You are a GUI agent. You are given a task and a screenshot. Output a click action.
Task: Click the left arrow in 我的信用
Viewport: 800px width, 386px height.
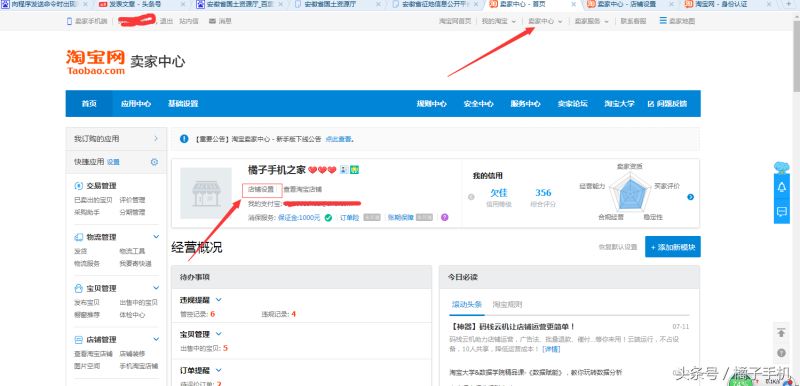point(471,197)
